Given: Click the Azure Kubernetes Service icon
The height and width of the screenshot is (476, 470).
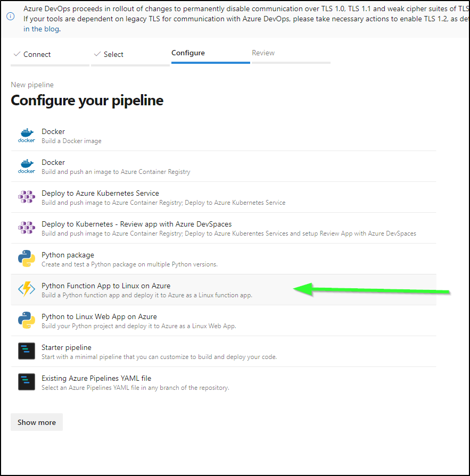Looking at the screenshot, I should click(x=27, y=197).
